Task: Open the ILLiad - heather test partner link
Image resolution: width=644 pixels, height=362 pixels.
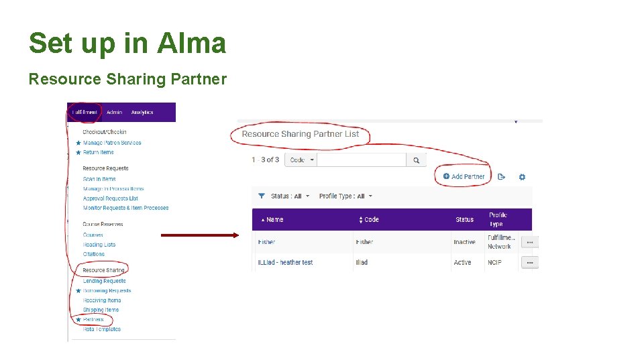Action: pos(285,262)
